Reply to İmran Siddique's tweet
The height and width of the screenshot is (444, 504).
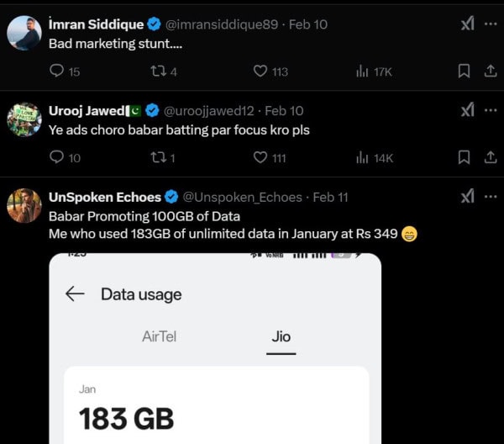[x=57, y=71]
